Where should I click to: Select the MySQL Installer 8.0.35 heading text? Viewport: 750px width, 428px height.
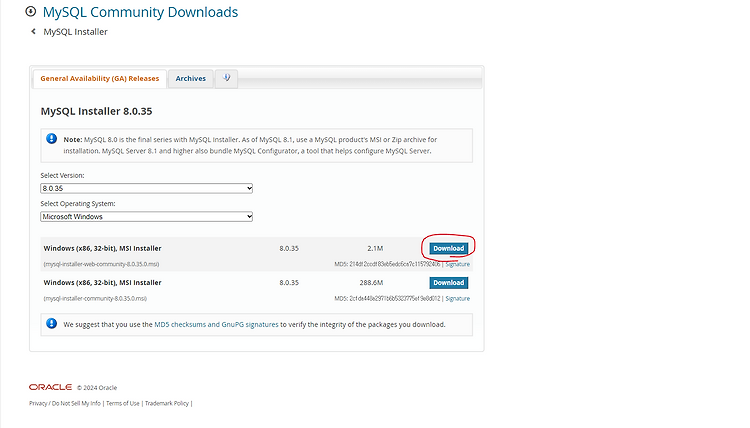pyautogui.click(x=97, y=111)
